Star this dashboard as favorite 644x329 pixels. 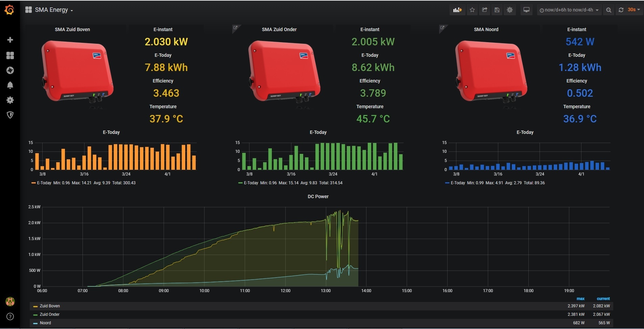pos(472,10)
